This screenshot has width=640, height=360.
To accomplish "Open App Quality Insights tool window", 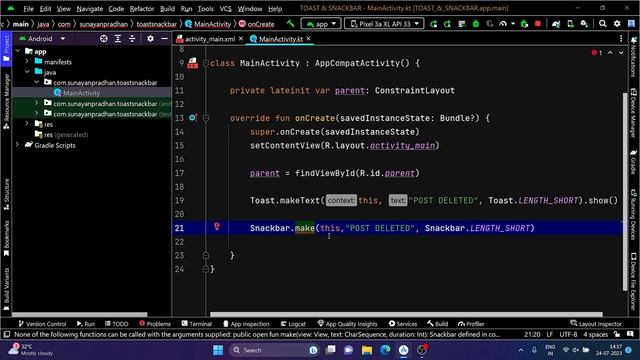I will pos(347,324).
